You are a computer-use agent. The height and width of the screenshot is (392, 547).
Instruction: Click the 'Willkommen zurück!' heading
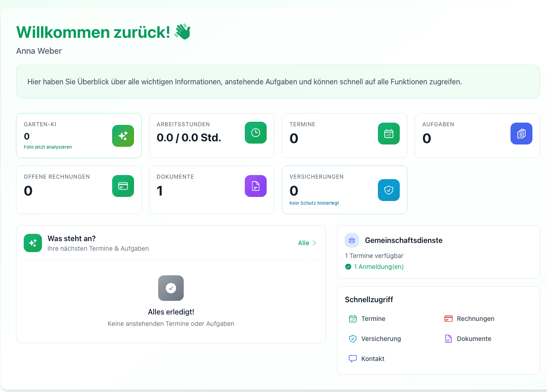tap(93, 32)
